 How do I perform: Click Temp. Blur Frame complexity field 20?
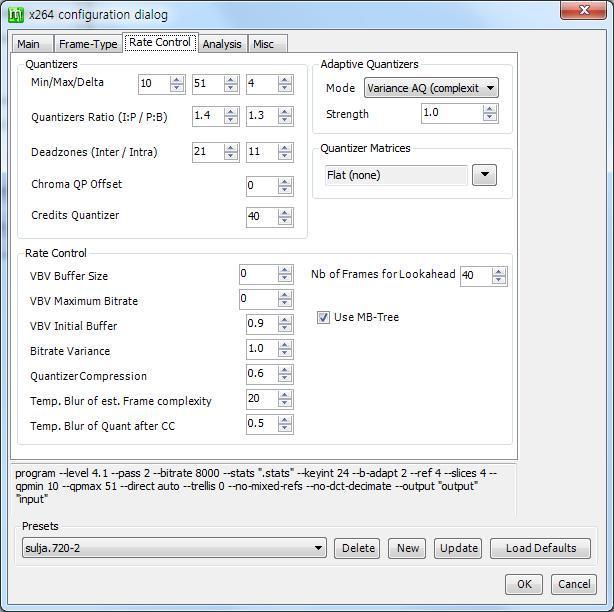tap(262, 399)
